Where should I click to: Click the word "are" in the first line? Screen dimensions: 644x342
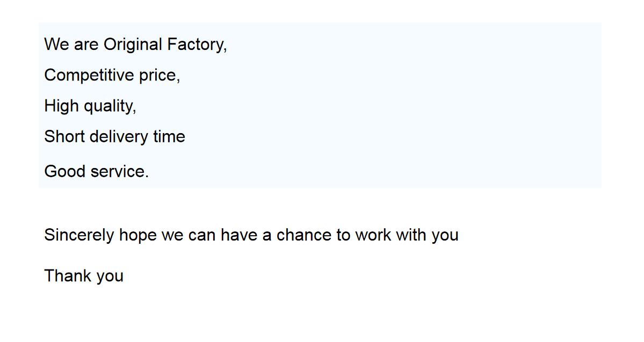86,45
